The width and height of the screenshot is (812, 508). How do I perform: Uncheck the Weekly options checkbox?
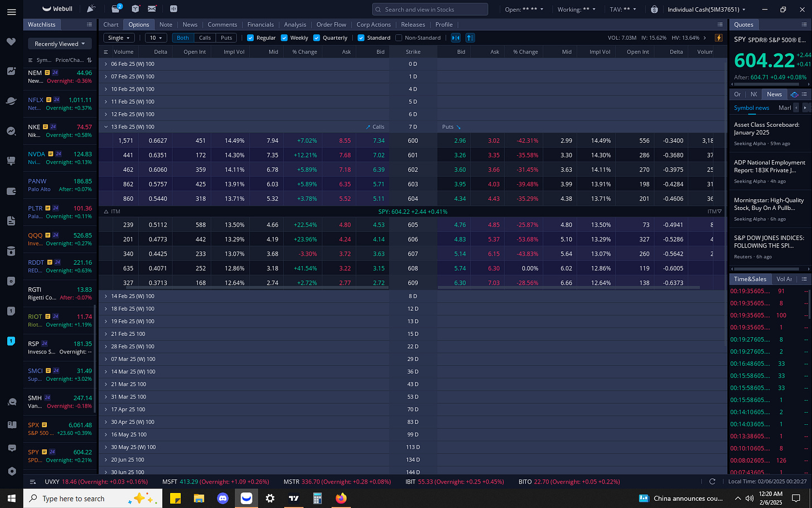click(284, 38)
